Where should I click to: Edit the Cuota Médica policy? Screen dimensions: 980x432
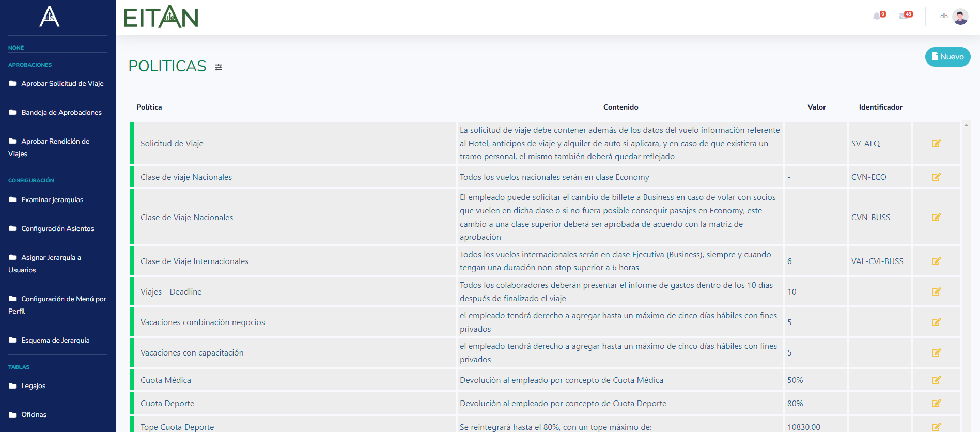pyautogui.click(x=936, y=380)
